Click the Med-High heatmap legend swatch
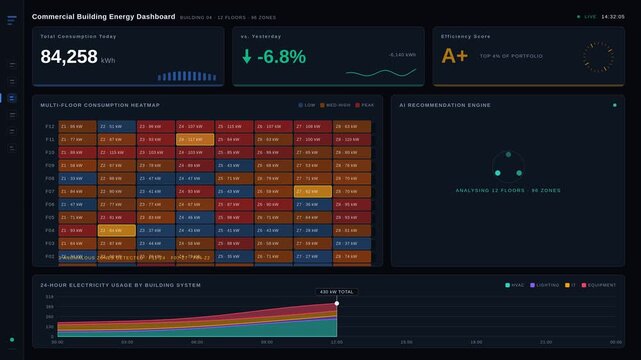The image size is (641, 360). click(x=322, y=105)
